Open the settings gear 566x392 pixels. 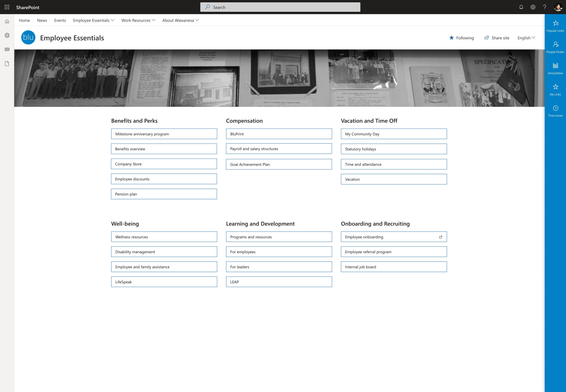(x=533, y=7)
